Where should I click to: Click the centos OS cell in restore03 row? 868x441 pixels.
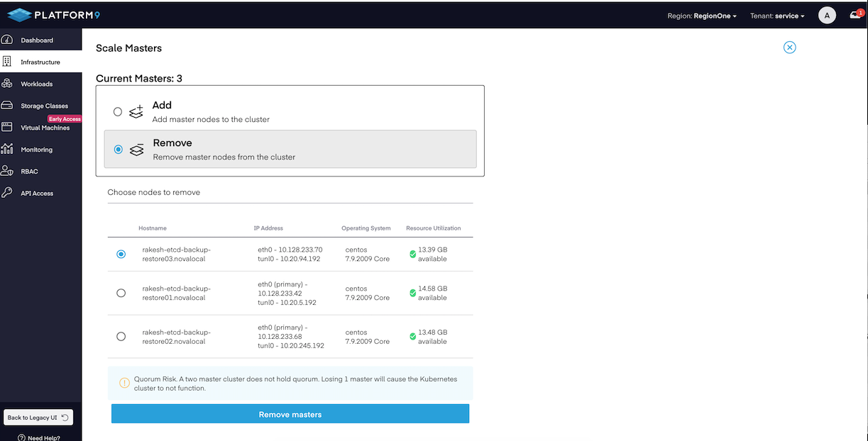coord(368,254)
